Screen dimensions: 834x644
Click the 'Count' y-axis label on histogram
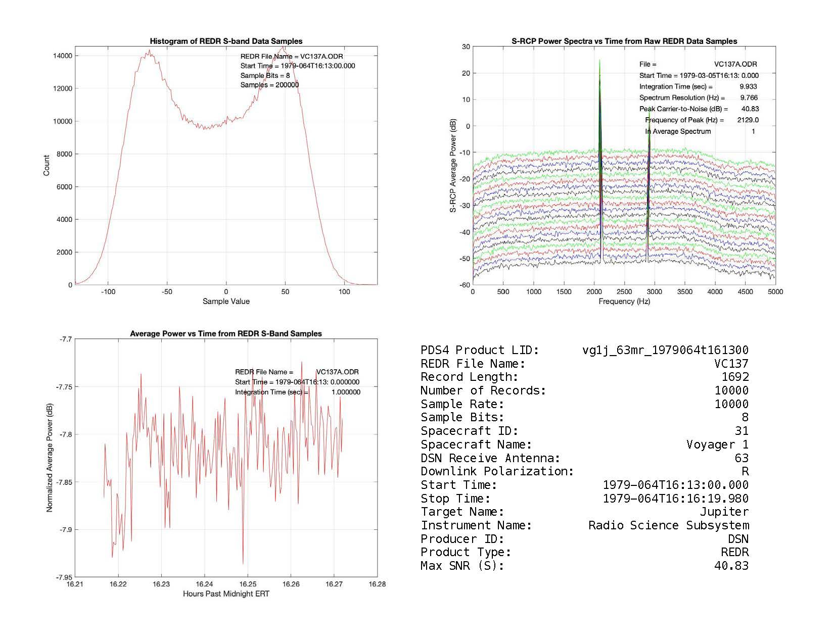tap(47, 166)
